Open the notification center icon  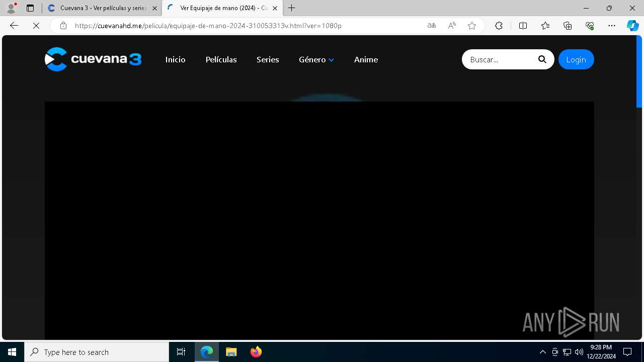click(627, 352)
